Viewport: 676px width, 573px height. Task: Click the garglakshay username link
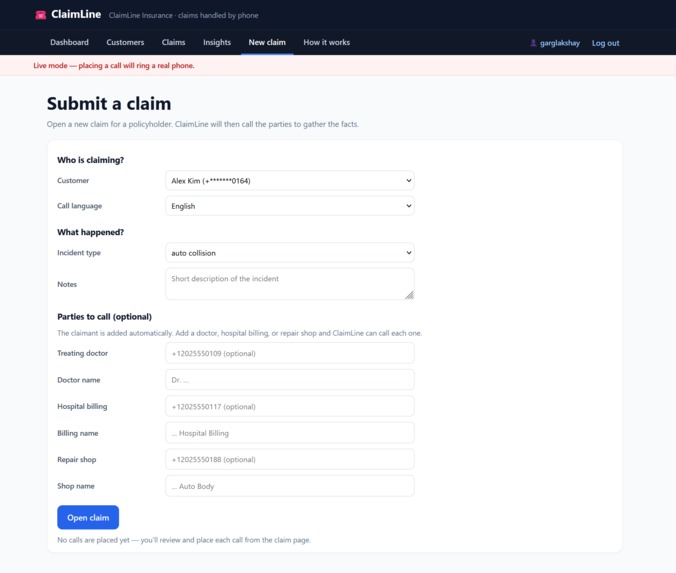560,43
